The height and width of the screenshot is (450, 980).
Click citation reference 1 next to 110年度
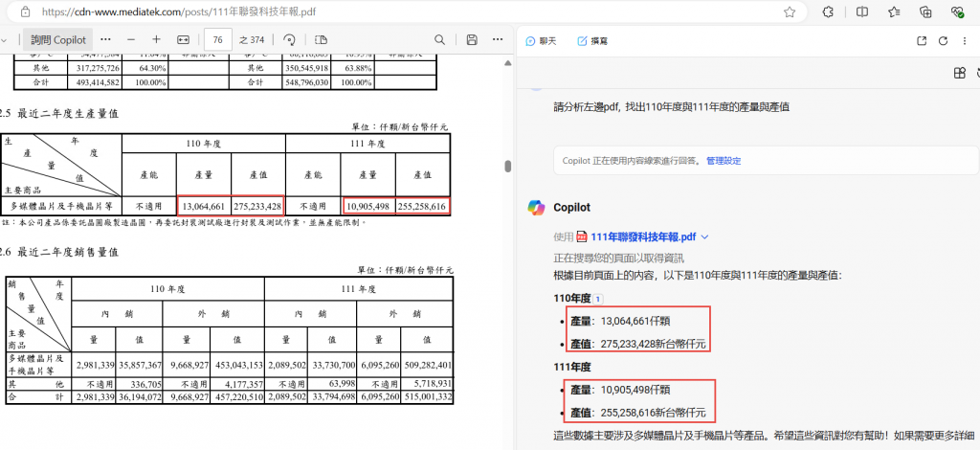click(x=597, y=300)
